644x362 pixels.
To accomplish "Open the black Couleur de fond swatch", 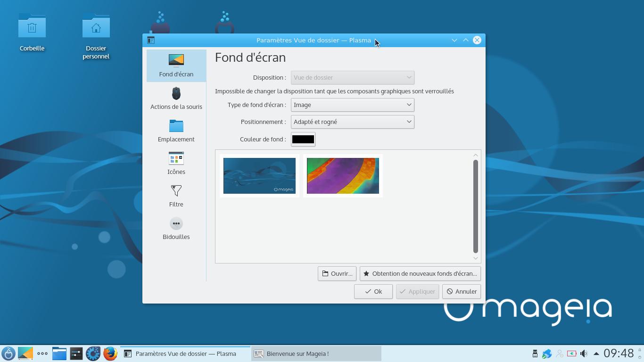I will [x=303, y=139].
